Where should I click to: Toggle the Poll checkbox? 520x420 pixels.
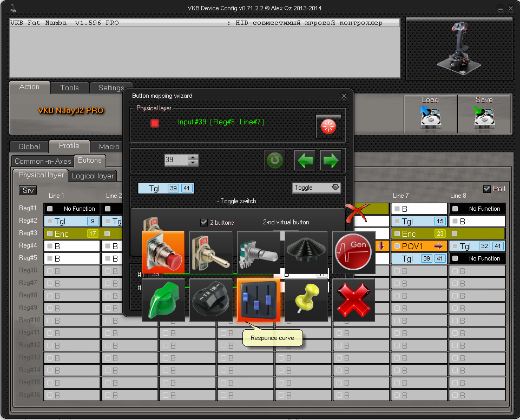pyautogui.click(x=487, y=189)
